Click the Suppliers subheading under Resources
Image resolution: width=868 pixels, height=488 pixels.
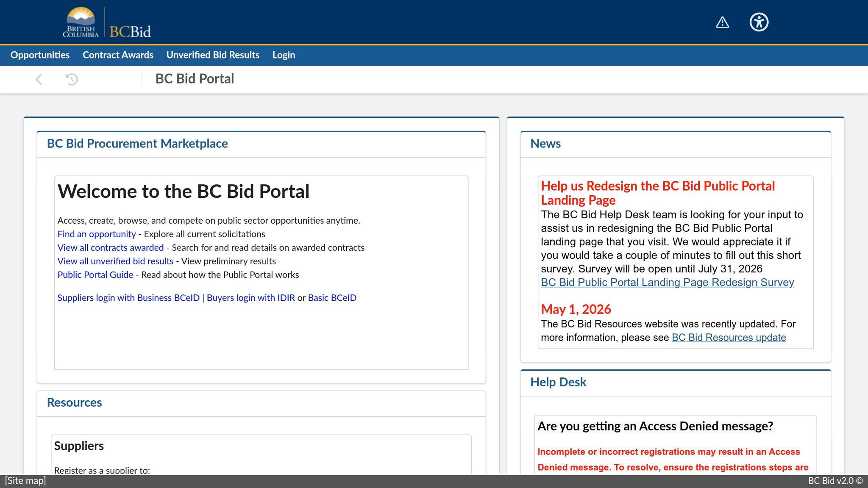click(79, 446)
